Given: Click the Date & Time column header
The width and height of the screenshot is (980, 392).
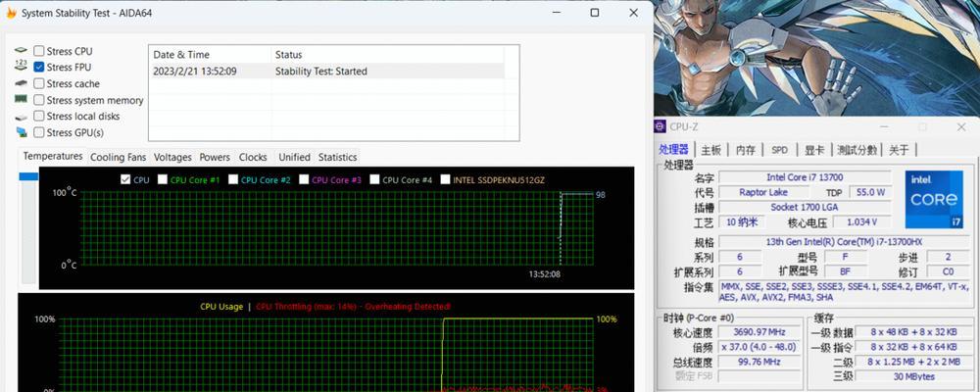Looking at the screenshot, I should click(210, 55).
